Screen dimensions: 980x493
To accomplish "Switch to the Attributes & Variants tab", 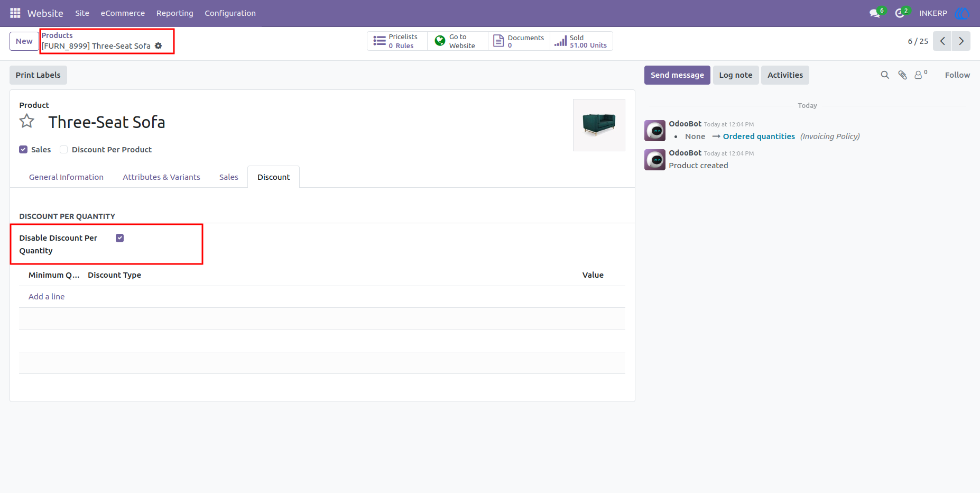I will pos(161,177).
